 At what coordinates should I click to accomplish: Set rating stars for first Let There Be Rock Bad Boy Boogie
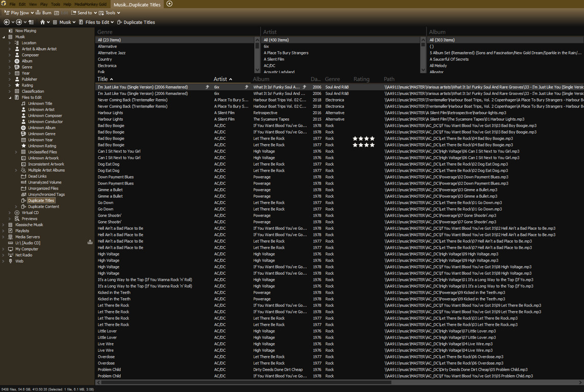coord(364,139)
